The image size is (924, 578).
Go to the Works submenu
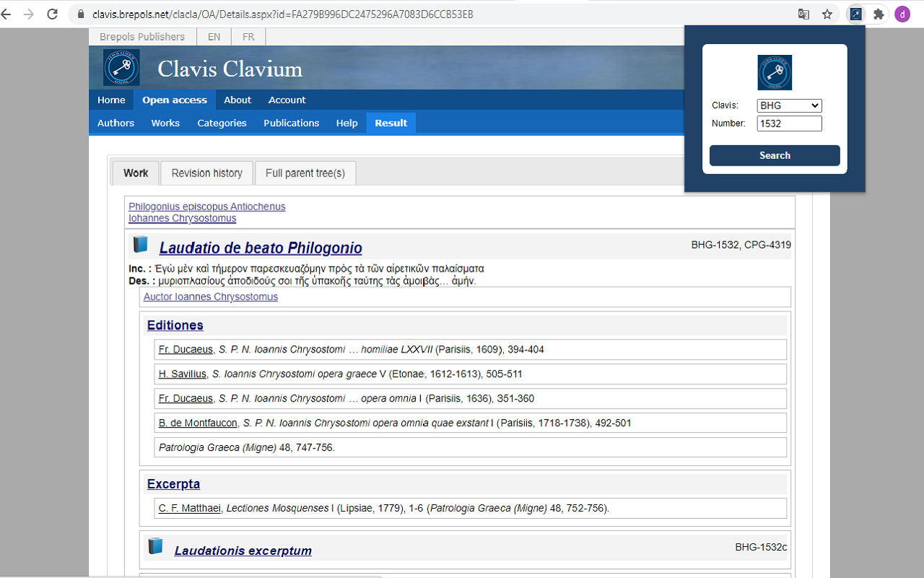pyautogui.click(x=165, y=123)
